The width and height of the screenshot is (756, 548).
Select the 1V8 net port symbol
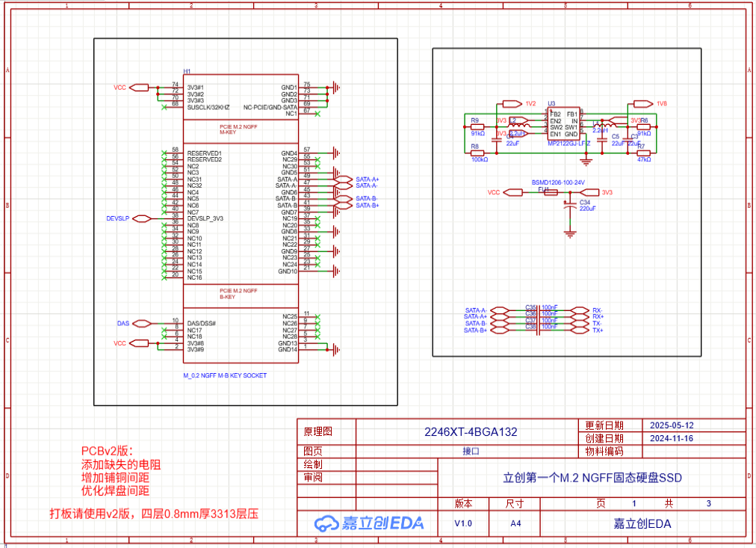[641, 103]
